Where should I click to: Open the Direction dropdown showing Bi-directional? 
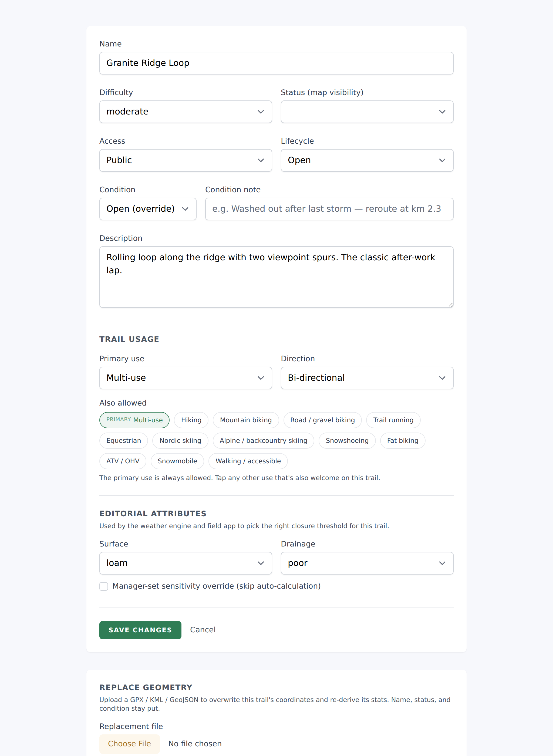(367, 377)
